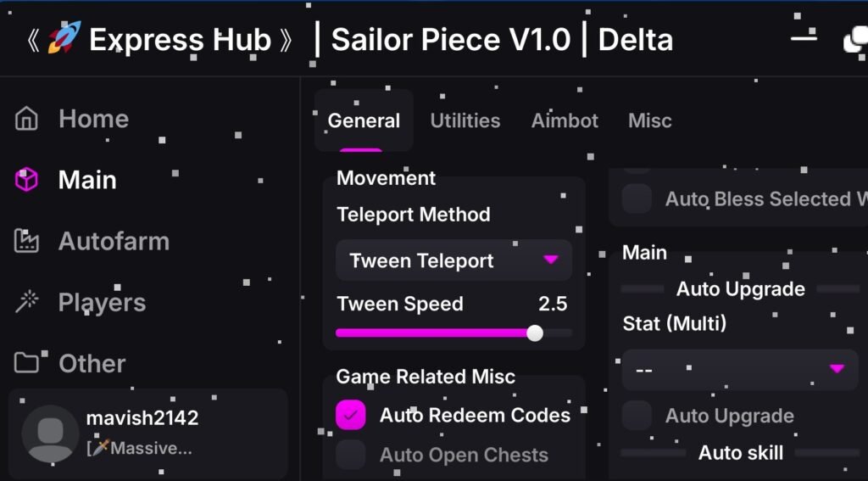Image resolution: width=868 pixels, height=481 pixels.
Task: Click the Players magic wand icon
Action: click(27, 303)
